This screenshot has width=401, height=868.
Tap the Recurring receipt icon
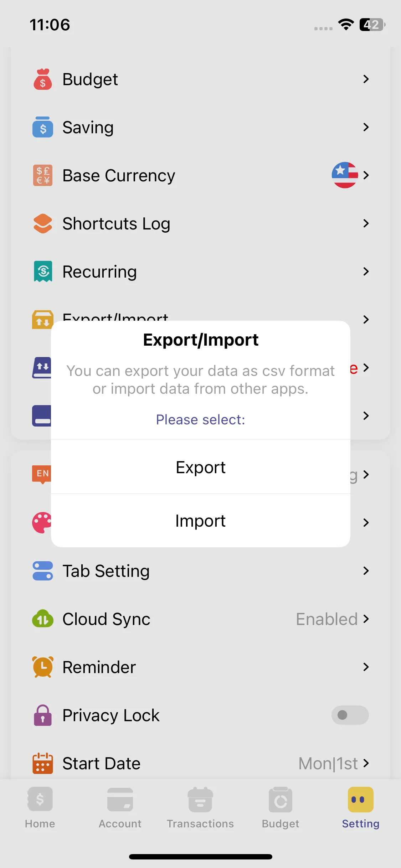(x=43, y=272)
